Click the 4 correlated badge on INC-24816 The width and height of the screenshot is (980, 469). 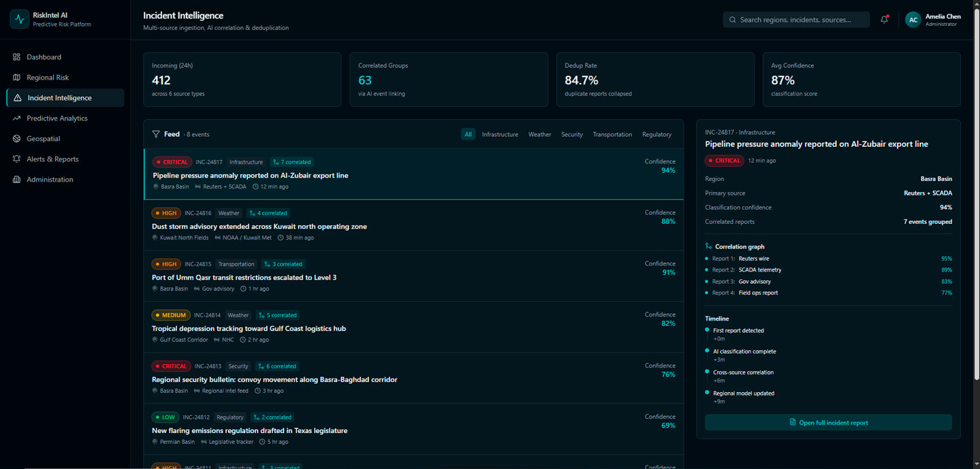(x=268, y=213)
